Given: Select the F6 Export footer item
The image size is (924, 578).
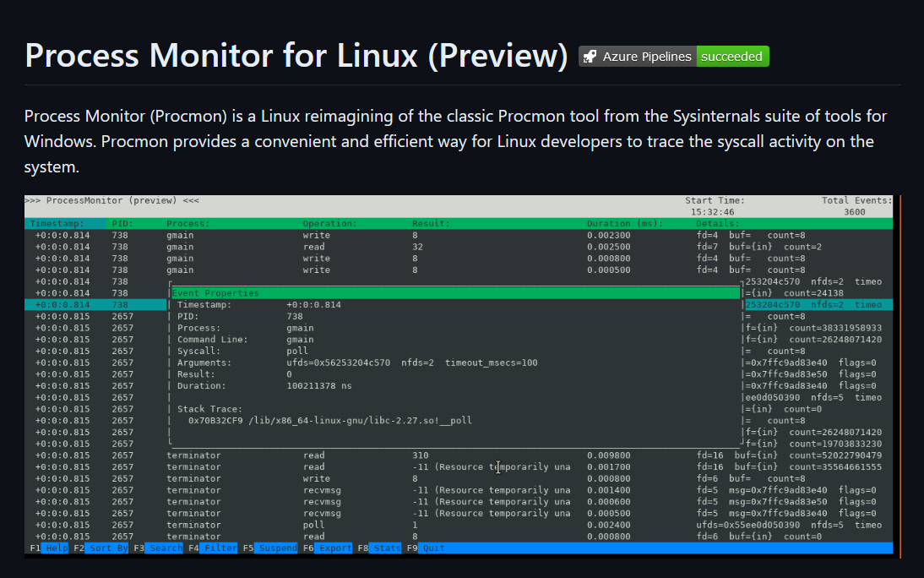Looking at the screenshot, I should pyautogui.click(x=328, y=548).
